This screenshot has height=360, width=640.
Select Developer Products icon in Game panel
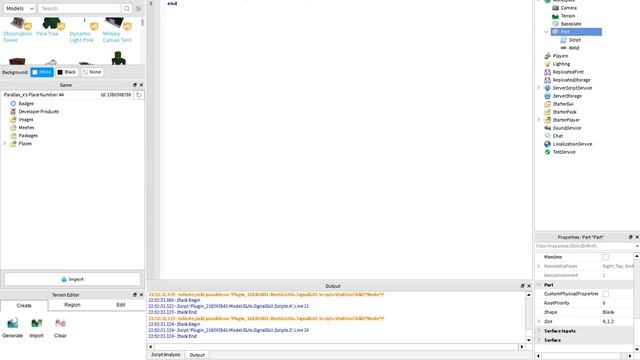13,111
